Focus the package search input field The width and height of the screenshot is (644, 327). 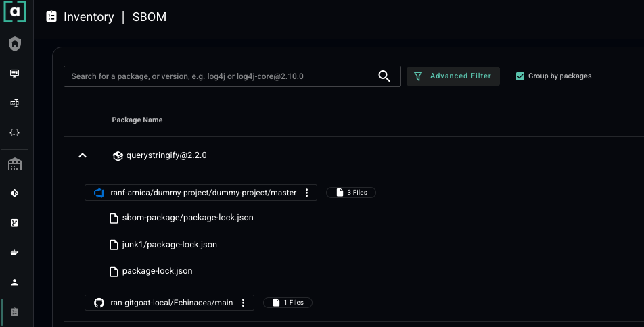click(232, 76)
